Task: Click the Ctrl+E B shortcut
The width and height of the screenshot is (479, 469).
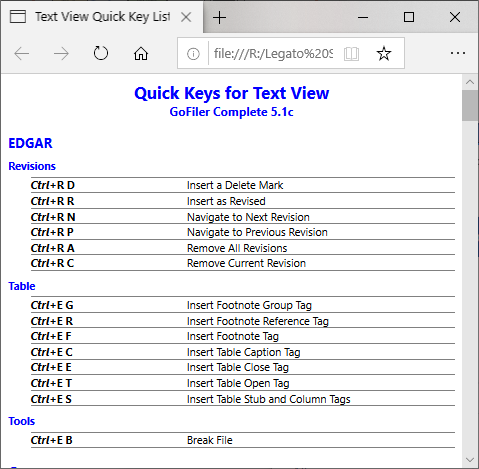Action: tap(52, 440)
